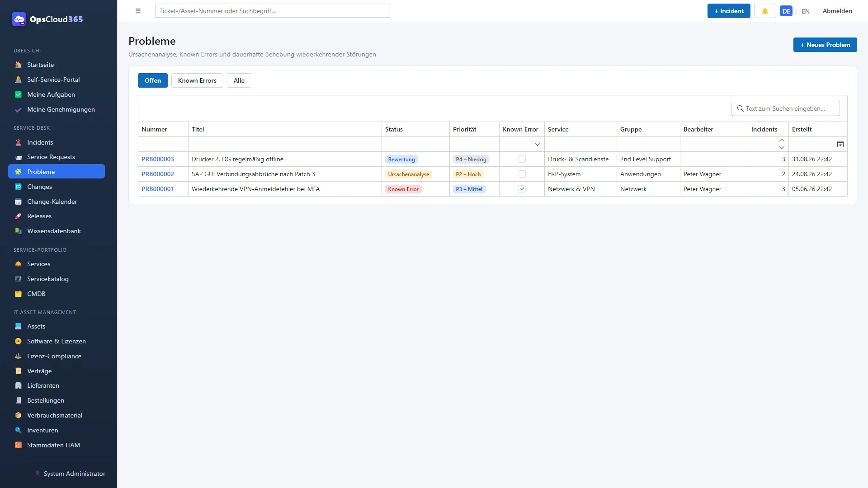
Task: Click the Meine Aufgaben checkmark icon
Action: tap(18, 94)
